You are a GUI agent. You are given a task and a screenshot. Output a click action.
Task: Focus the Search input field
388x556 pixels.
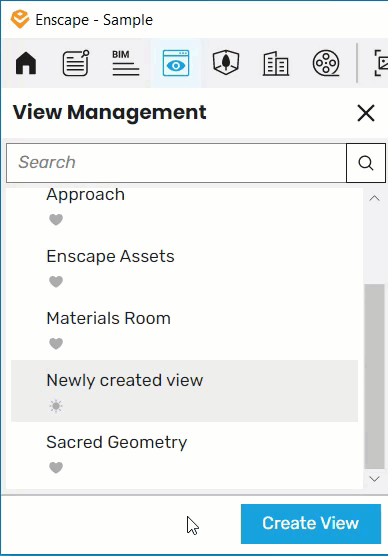click(176, 163)
